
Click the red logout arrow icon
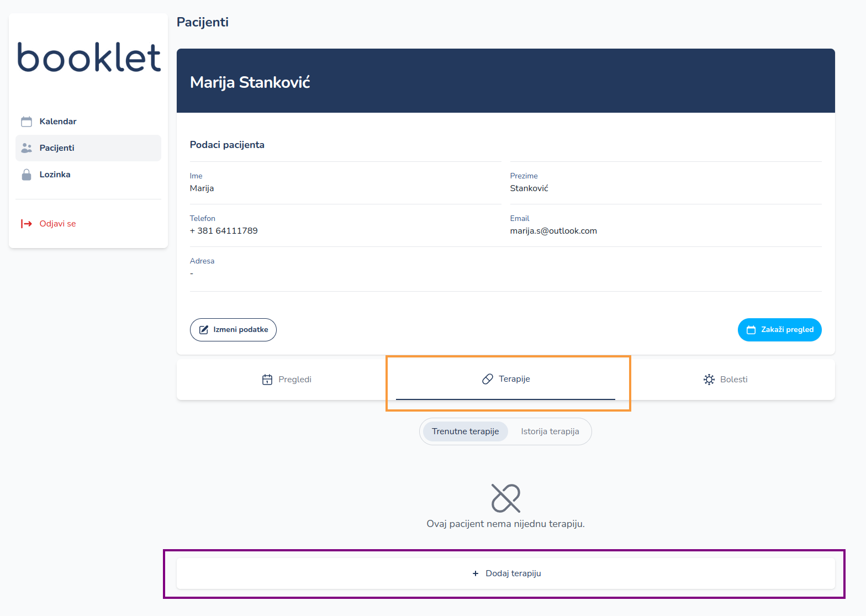pos(27,224)
